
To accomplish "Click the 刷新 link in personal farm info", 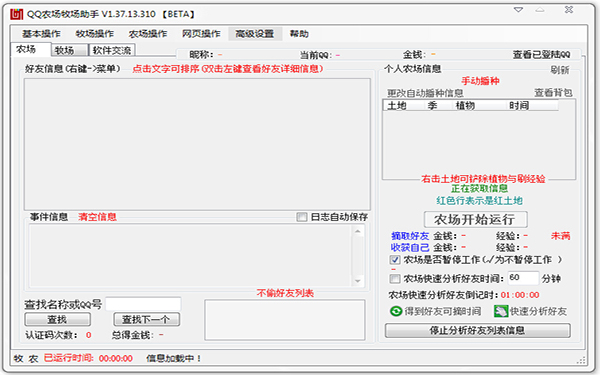I will (560, 70).
